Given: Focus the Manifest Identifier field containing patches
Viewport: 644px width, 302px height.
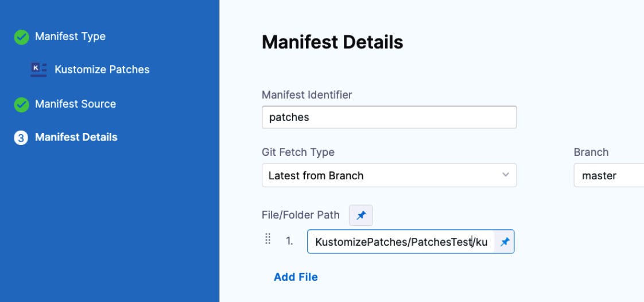Looking at the screenshot, I should coord(389,117).
